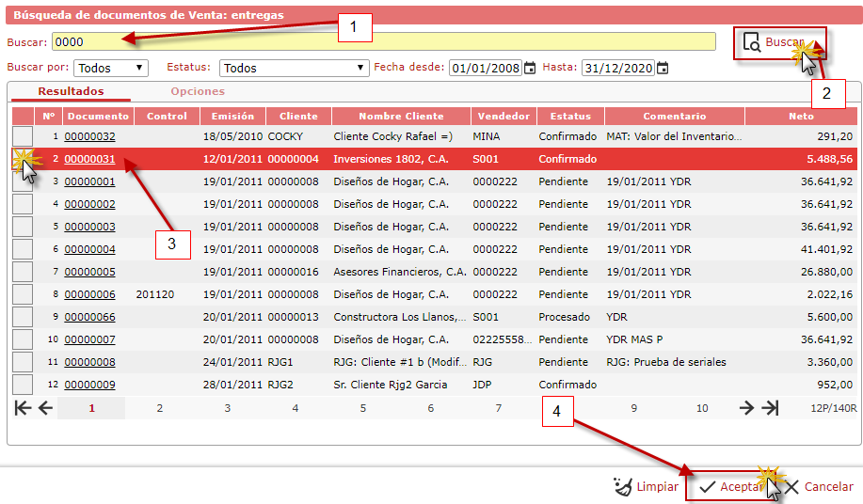
Task: Expand the Buscar por dropdown
Action: click(x=111, y=68)
